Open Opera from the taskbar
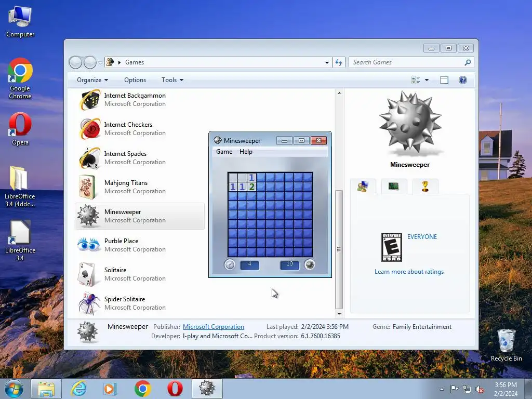 coord(175,389)
